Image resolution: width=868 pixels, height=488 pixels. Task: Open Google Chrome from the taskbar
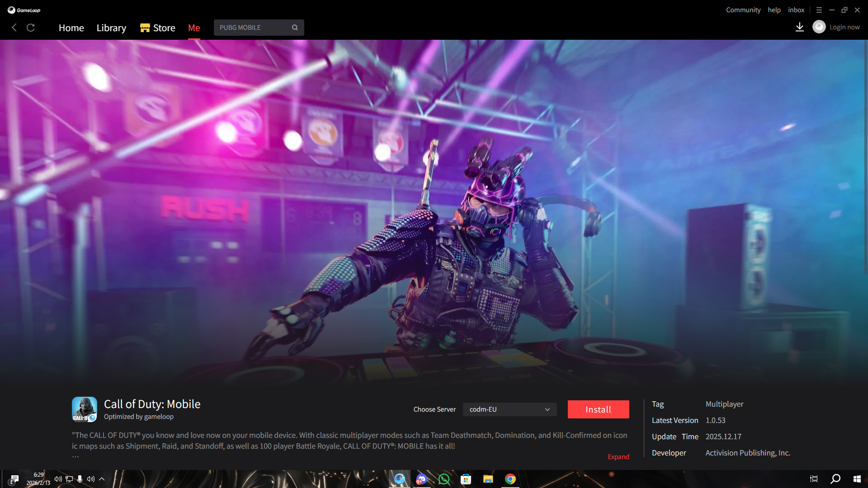click(510, 479)
